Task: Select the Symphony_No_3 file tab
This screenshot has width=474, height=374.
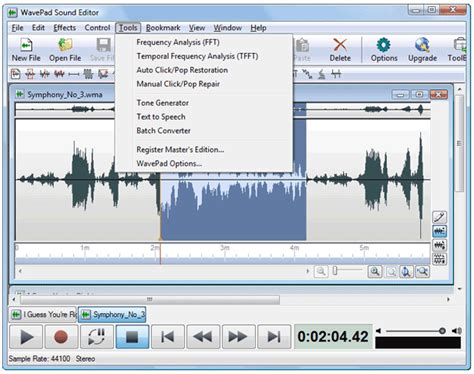Action: tap(112, 314)
